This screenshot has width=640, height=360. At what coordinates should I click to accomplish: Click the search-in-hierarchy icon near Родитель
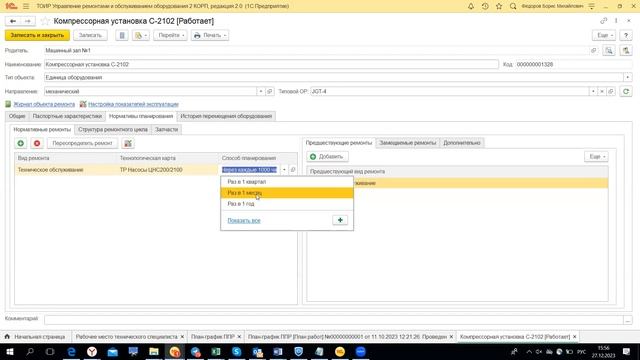pos(609,50)
